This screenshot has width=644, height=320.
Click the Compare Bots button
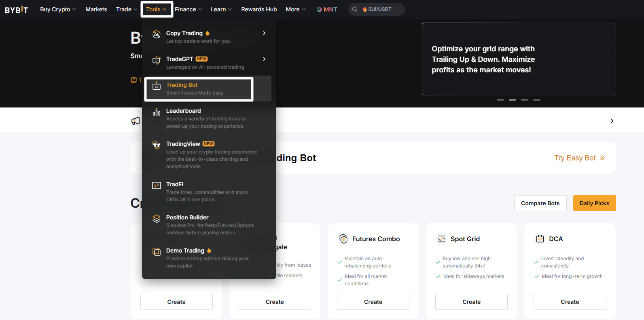pyautogui.click(x=540, y=203)
